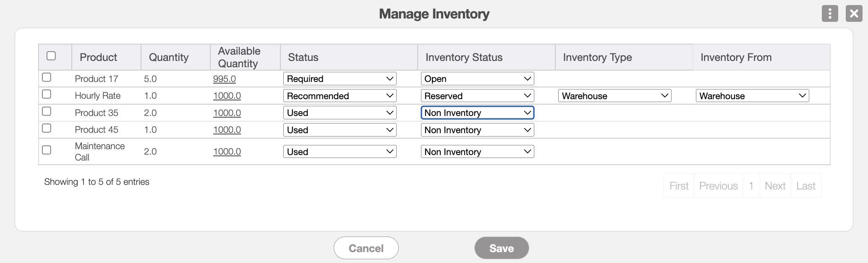Check the select-all checkbox in header
This screenshot has height=263, width=868.
pos(51,56)
